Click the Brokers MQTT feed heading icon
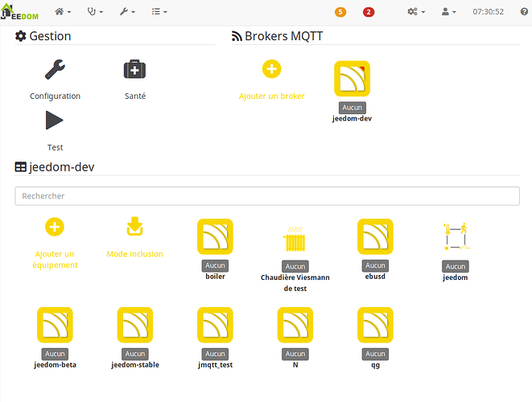This screenshot has height=402, width=532. click(x=237, y=36)
